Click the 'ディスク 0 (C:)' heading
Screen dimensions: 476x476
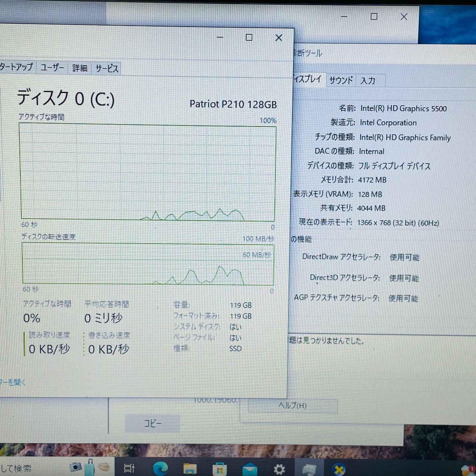(66, 98)
